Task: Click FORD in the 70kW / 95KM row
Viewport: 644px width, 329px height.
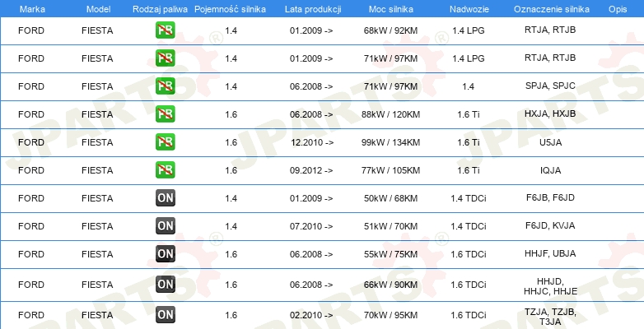Action: coord(31,315)
